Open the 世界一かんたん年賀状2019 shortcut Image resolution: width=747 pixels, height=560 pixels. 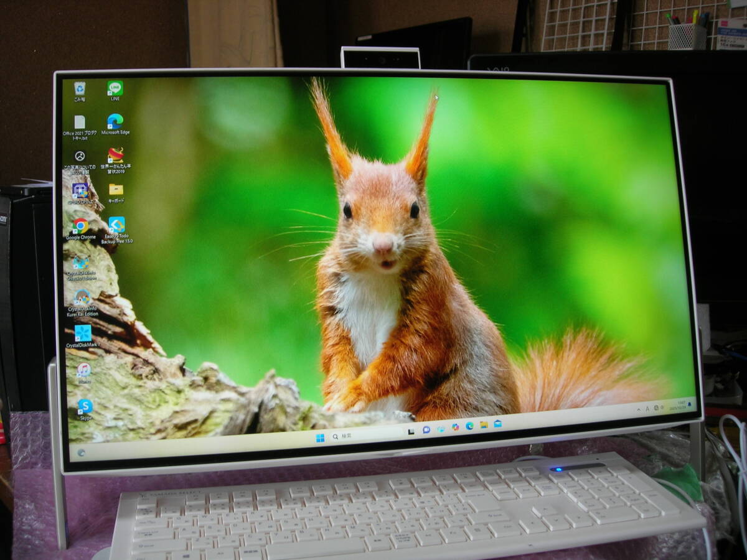click(116, 161)
